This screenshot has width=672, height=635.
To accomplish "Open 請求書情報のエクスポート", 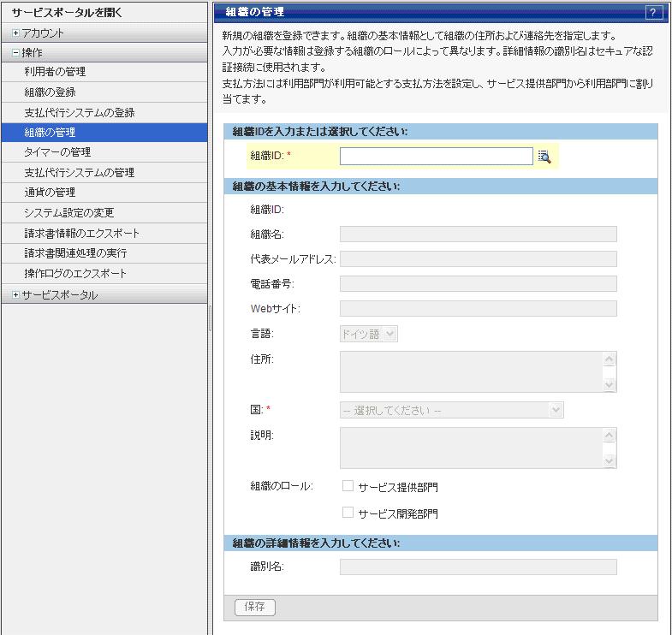I will [81, 233].
